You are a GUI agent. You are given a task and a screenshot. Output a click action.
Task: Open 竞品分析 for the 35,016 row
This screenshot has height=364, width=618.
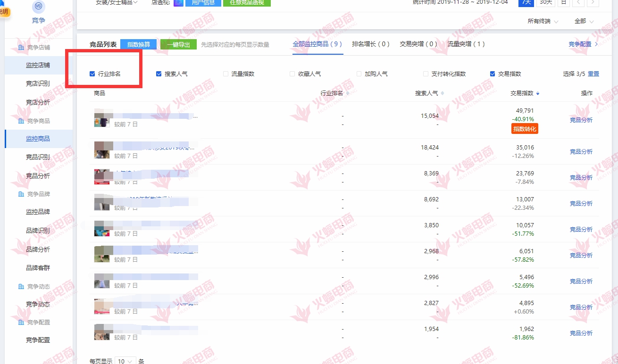(x=581, y=152)
